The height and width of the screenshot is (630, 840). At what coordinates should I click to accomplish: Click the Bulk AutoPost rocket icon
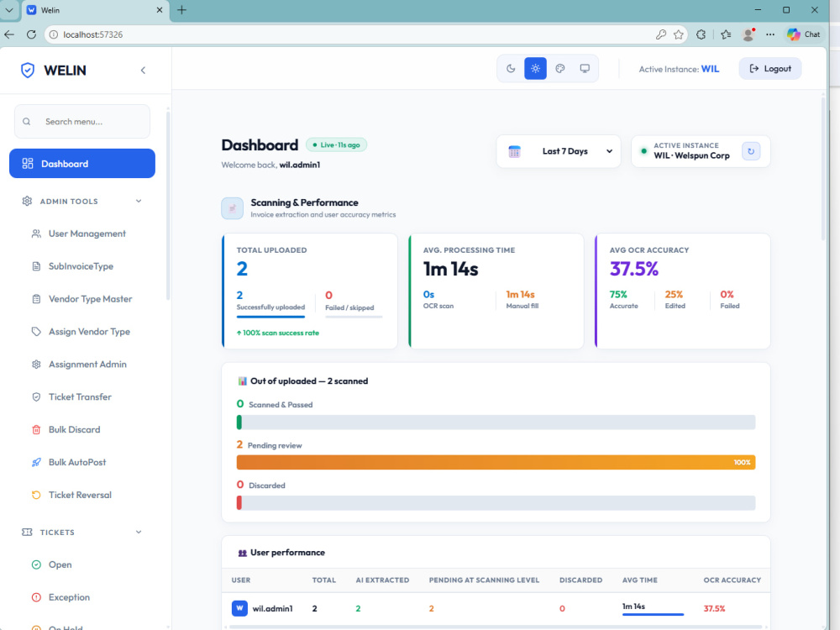[36, 462]
